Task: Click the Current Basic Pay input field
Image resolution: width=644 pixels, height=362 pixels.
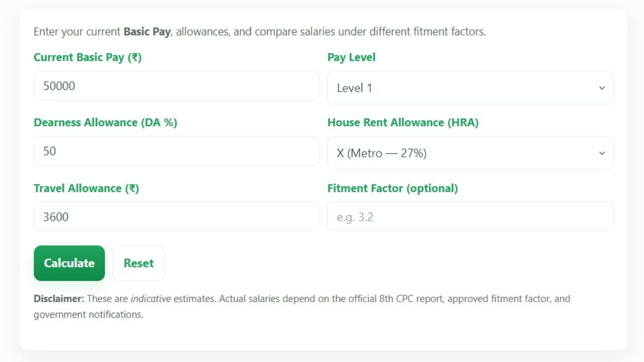Action: pyautogui.click(x=176, y=86)
